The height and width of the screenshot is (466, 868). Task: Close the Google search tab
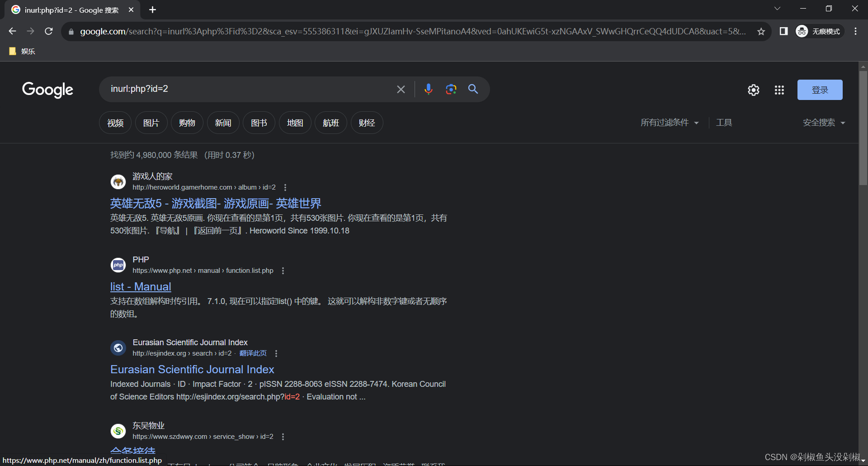[131, 10]
